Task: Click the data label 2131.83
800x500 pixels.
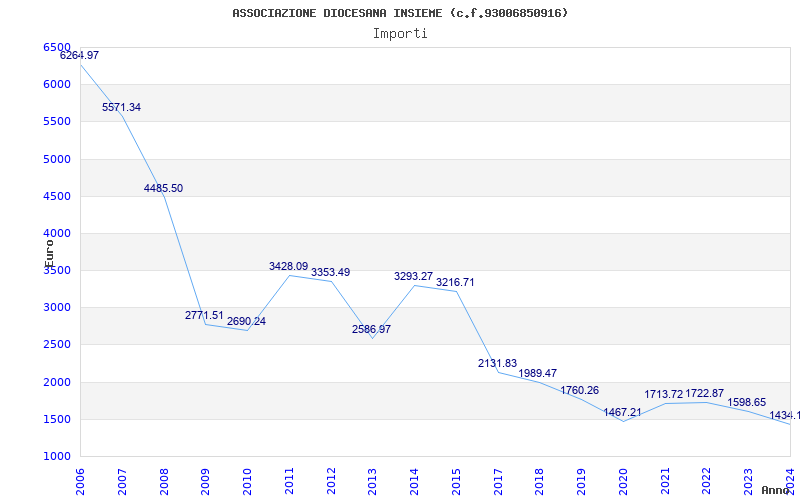Action: coord(497,363)
